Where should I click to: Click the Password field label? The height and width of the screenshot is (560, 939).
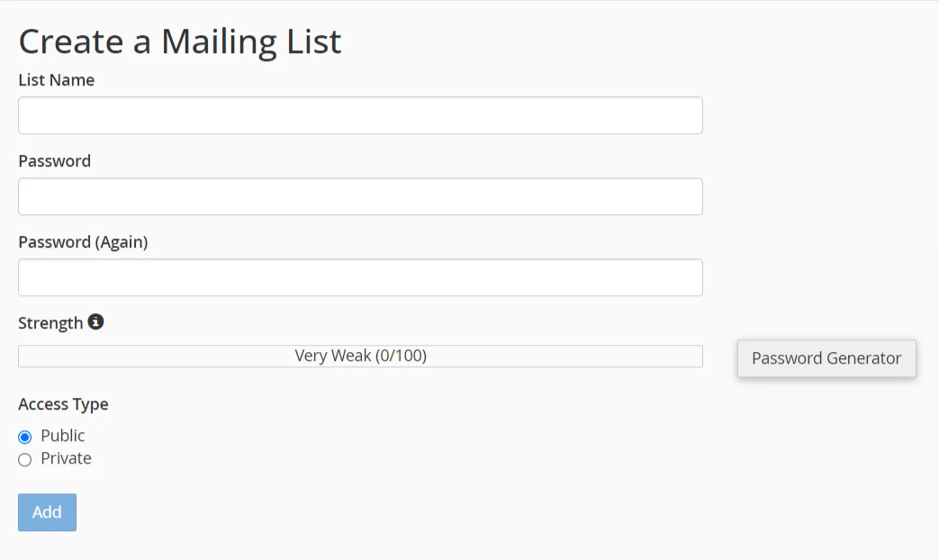pos(54,161)
